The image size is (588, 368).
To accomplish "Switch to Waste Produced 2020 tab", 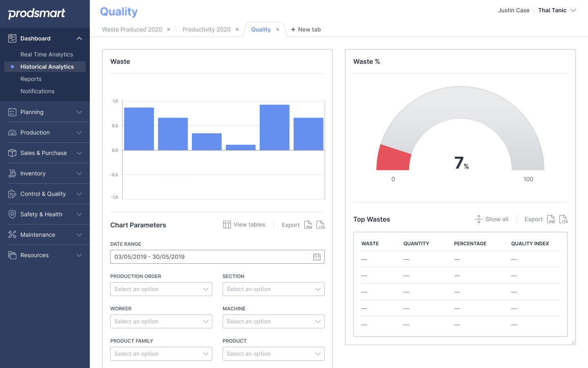I will click(x=132, y=29).
